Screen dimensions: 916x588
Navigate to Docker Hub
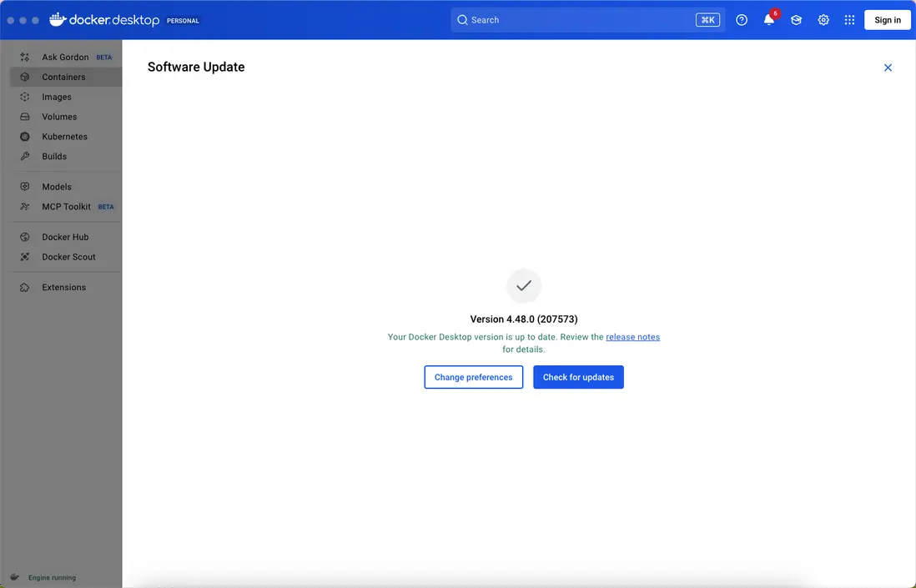click(x=65, y=237)
